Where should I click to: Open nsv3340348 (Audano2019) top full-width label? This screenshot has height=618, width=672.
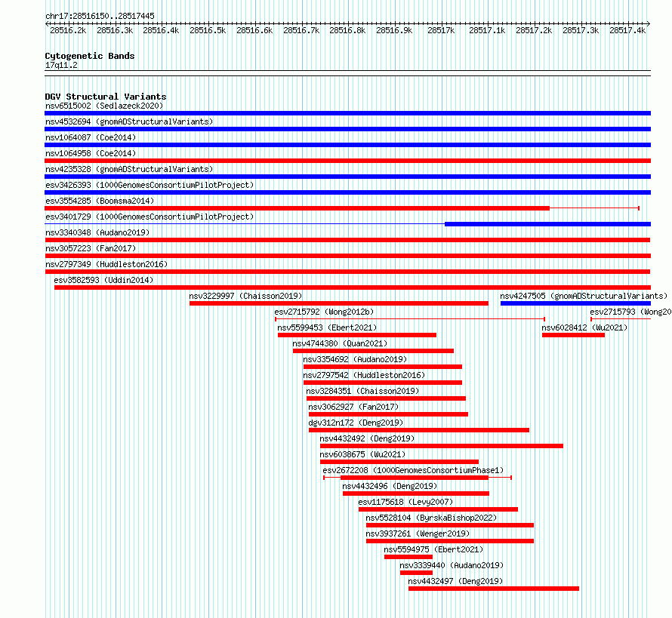click(x=97, y=232)
